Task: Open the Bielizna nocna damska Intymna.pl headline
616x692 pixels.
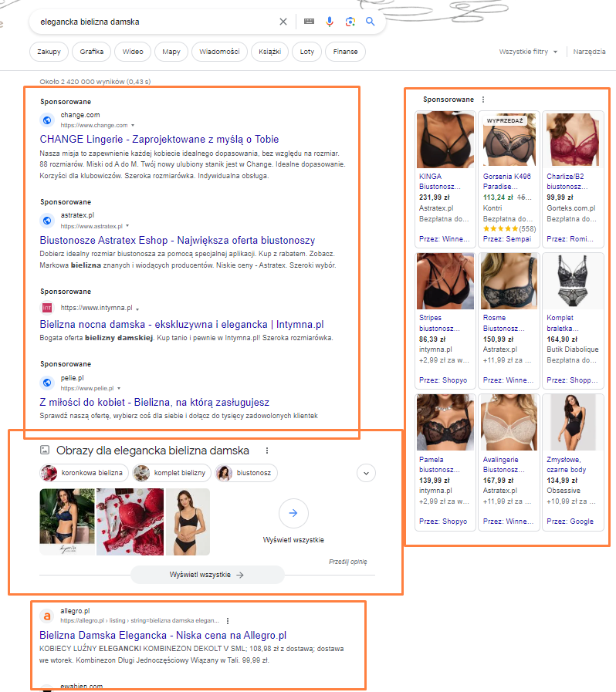Action: tap(181, 324)
